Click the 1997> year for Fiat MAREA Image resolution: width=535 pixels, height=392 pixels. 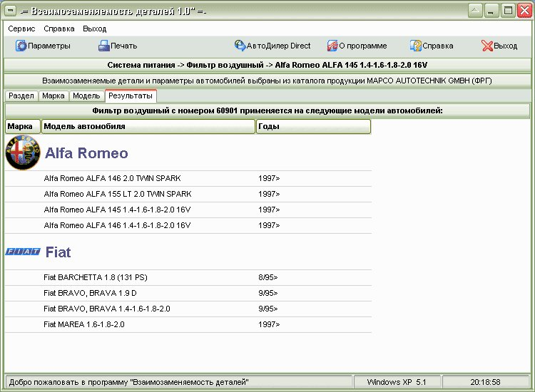(x=269, y=324)
